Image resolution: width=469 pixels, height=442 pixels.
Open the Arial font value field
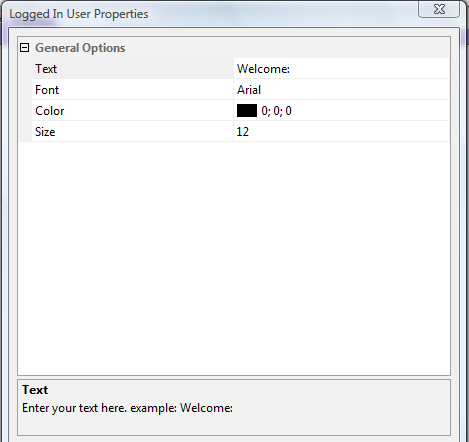click(342, 90)
